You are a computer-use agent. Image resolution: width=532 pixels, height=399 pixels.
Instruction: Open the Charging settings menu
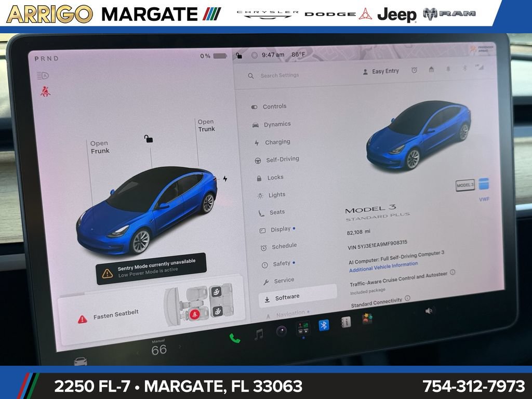pos(272,142)
